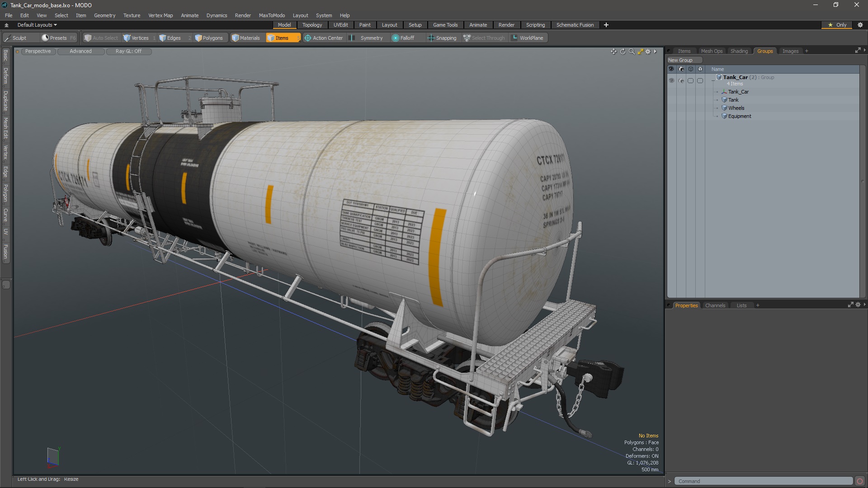Click the Ray GL: Off button
868x488 pixels.
[x=128, y=51]
